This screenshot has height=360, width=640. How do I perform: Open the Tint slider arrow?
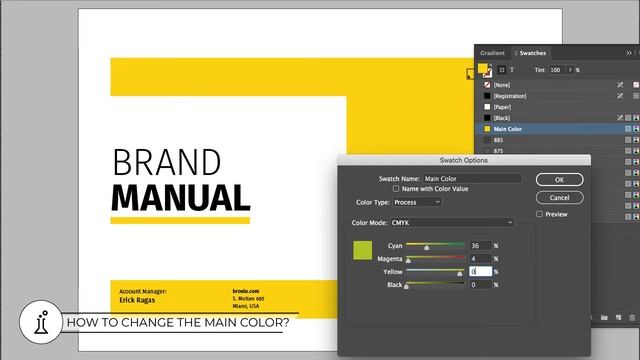[570, 70]
